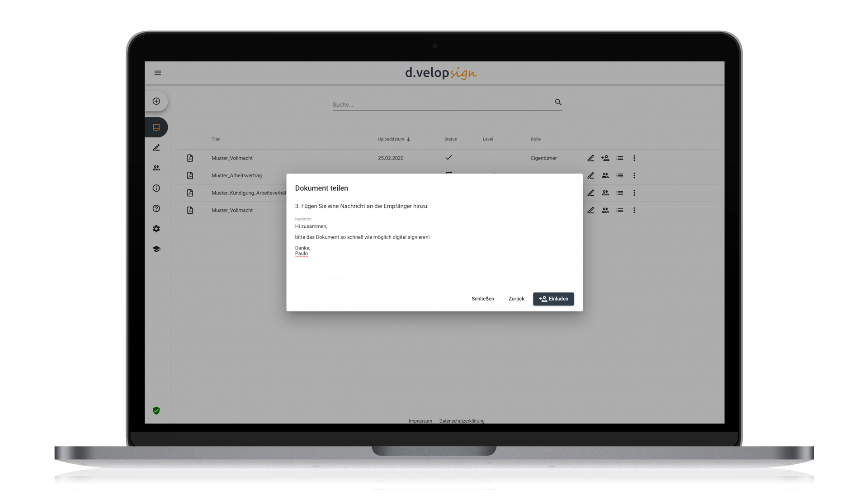Open the Impressum footer link
This screenshot has height=499, width=868.
pyautogui.click(x=420, y=421)
